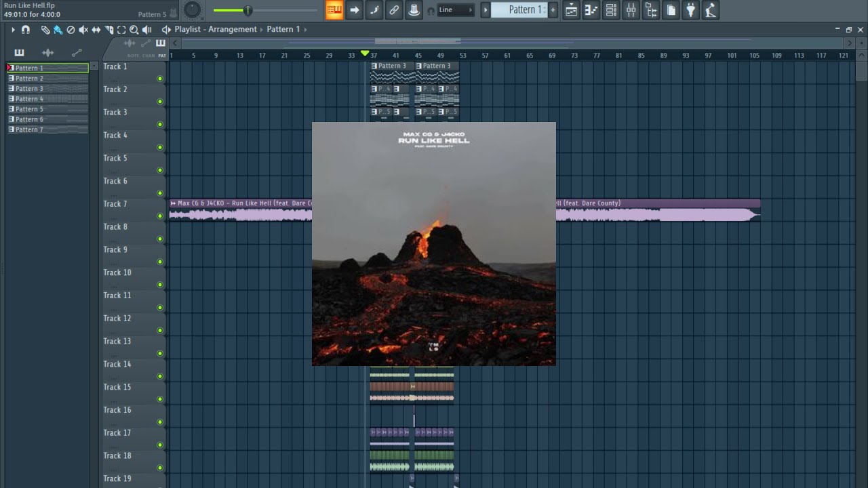Select the Draw pencil tool
The width and height of the screenshot is (868, 488).
pyautogui.click(x=45, y=30)
